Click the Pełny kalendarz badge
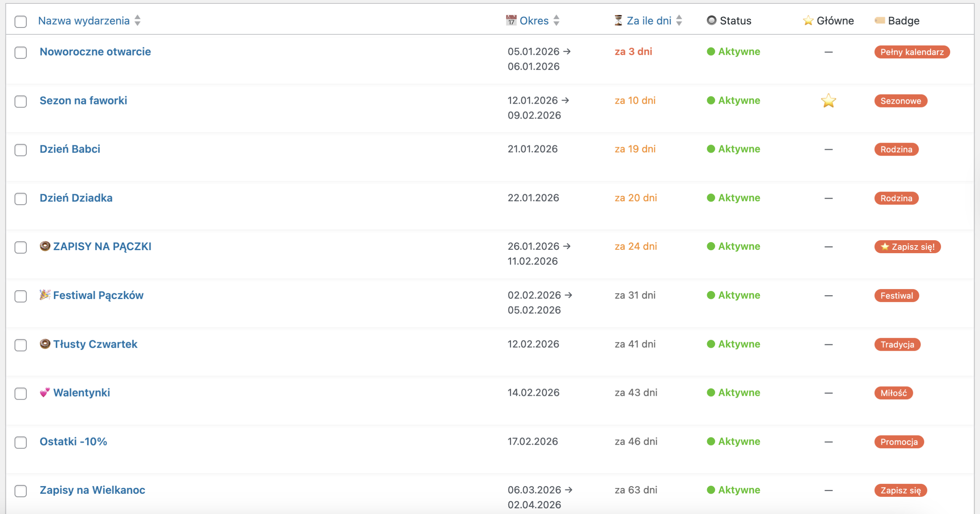980x514 pixels. click(x=911, y=52)
